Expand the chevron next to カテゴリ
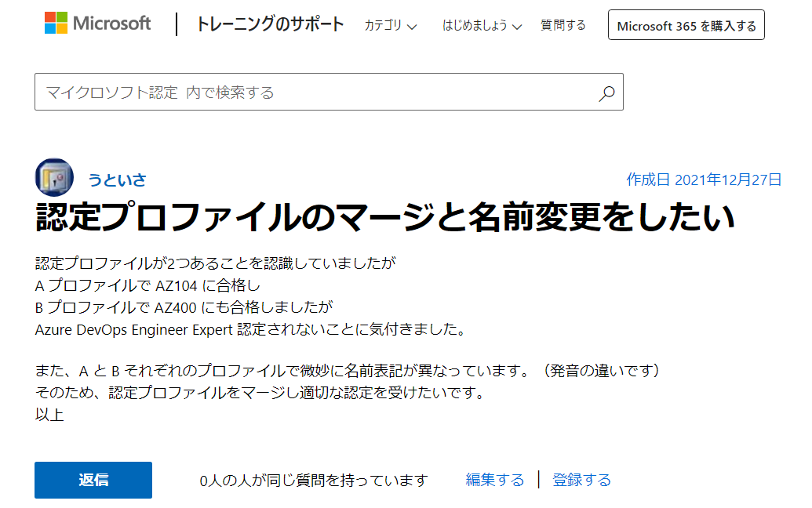 pos(413,27)
